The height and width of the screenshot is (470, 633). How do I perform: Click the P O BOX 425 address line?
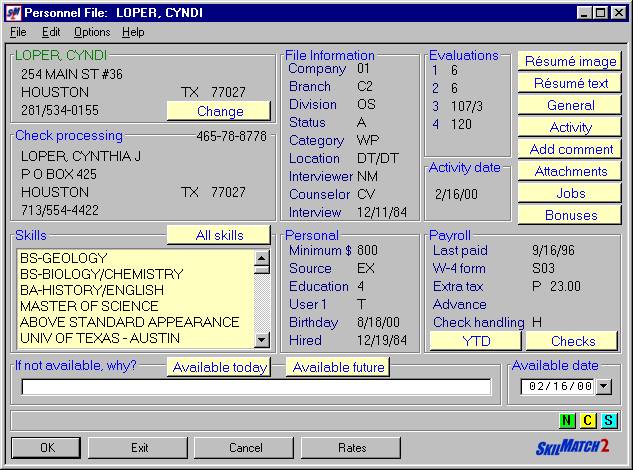(x=59, y=174)
